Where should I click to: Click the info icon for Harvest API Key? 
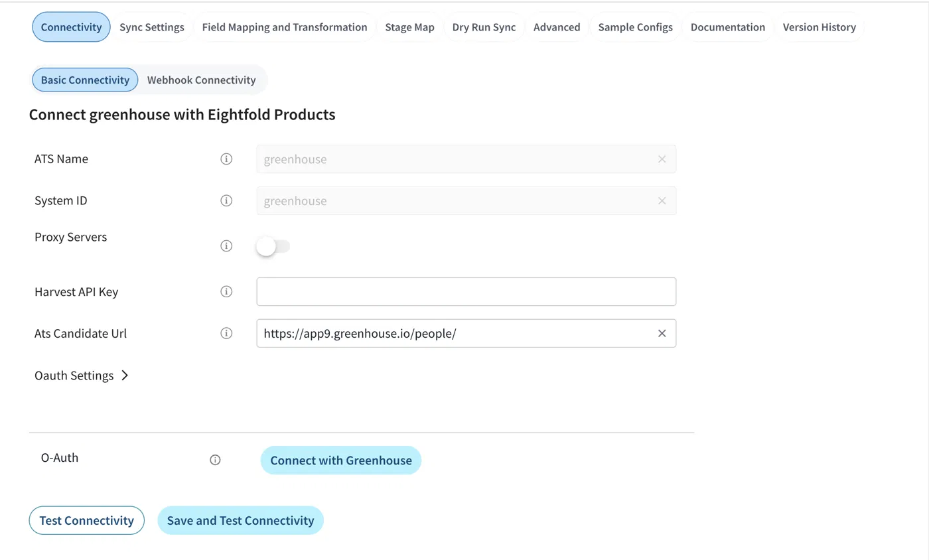click(226, 292)
